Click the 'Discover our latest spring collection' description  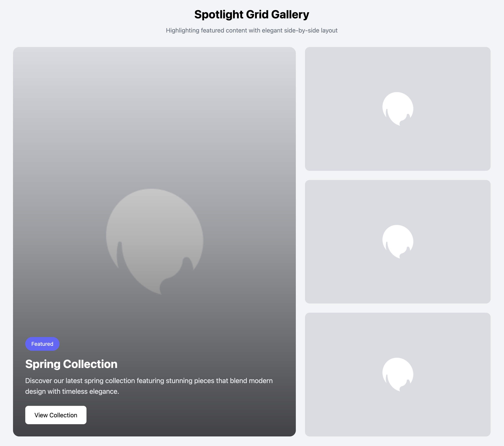click(x=149, y=386)
